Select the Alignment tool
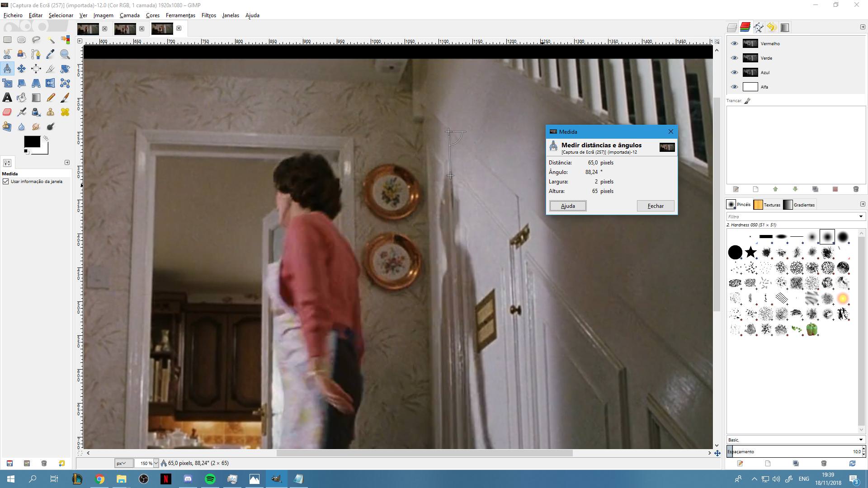The height and width of the screenshot is (488, 868). click(36, 69)
